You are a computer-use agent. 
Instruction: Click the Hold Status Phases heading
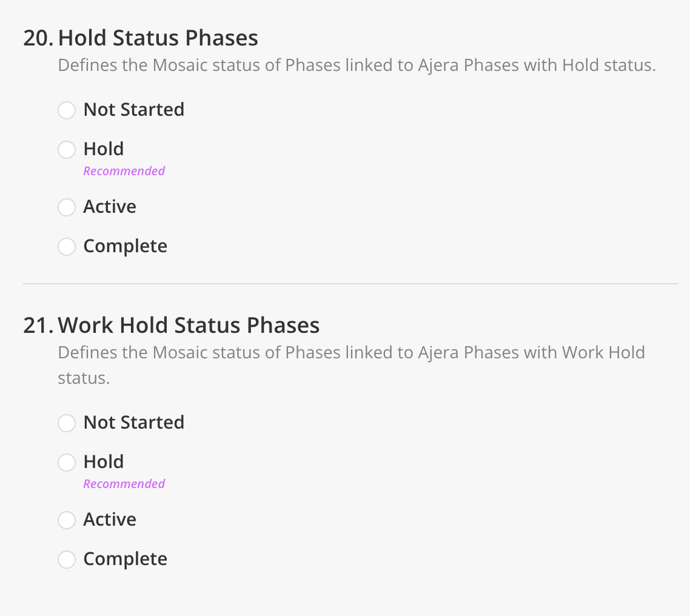158,38
